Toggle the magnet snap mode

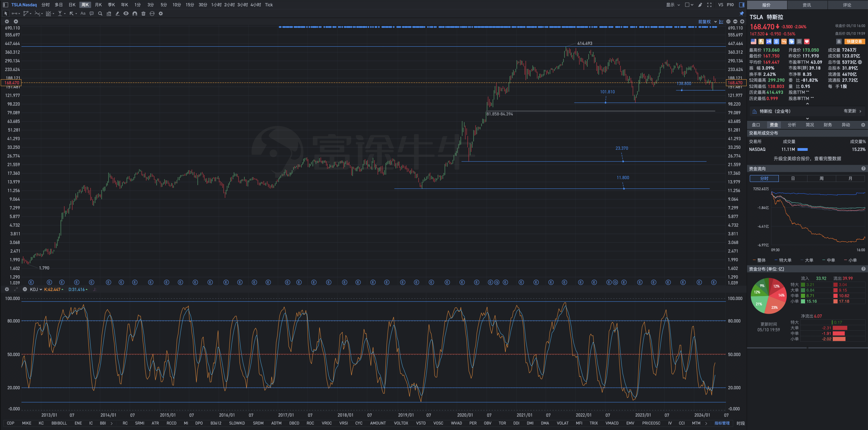[x=135, y=13]
